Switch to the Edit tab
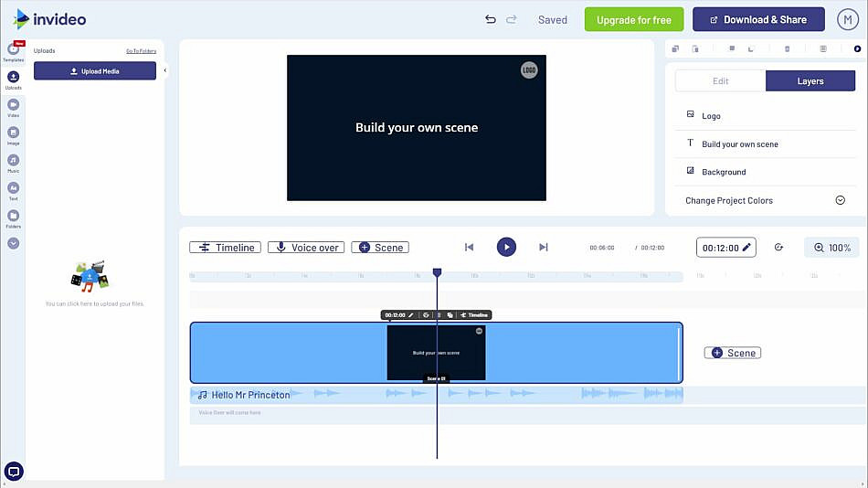Screen dimensions: 868x488 coord(720,81)
